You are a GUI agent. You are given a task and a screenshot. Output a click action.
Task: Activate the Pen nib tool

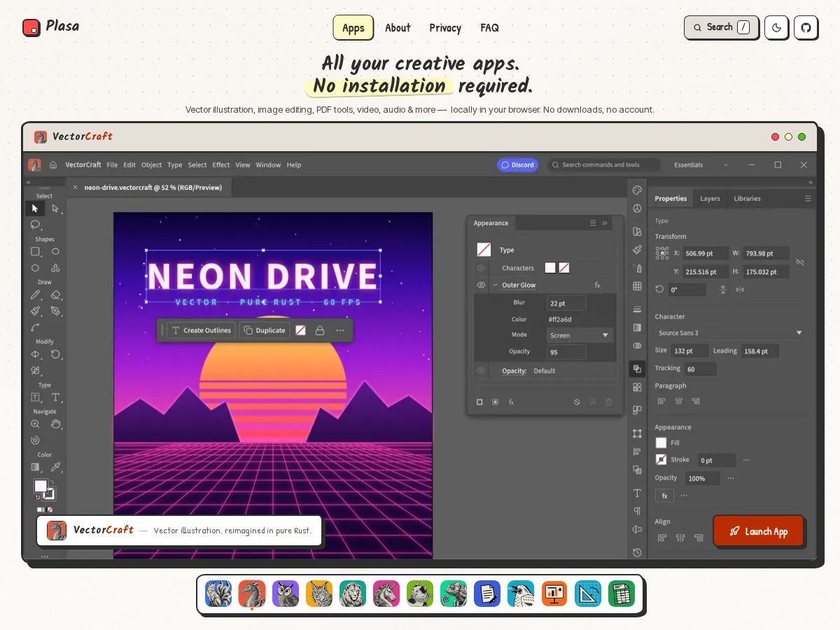[55, 311]
